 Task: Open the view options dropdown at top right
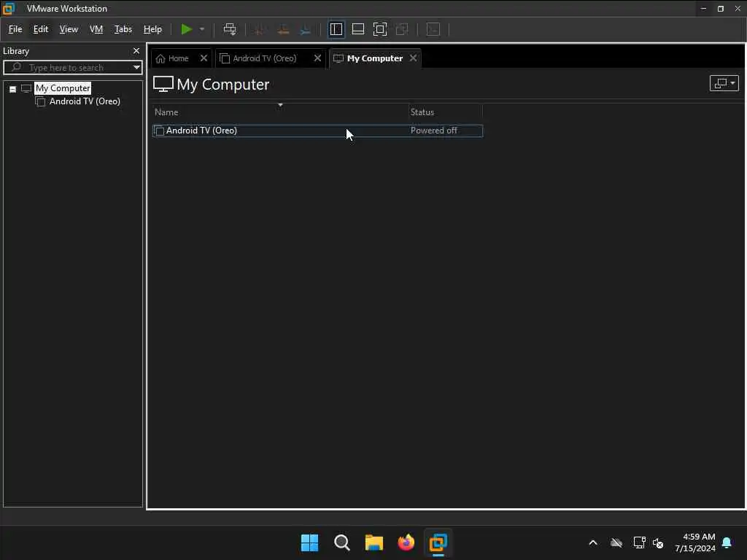(x=724, y=83)
